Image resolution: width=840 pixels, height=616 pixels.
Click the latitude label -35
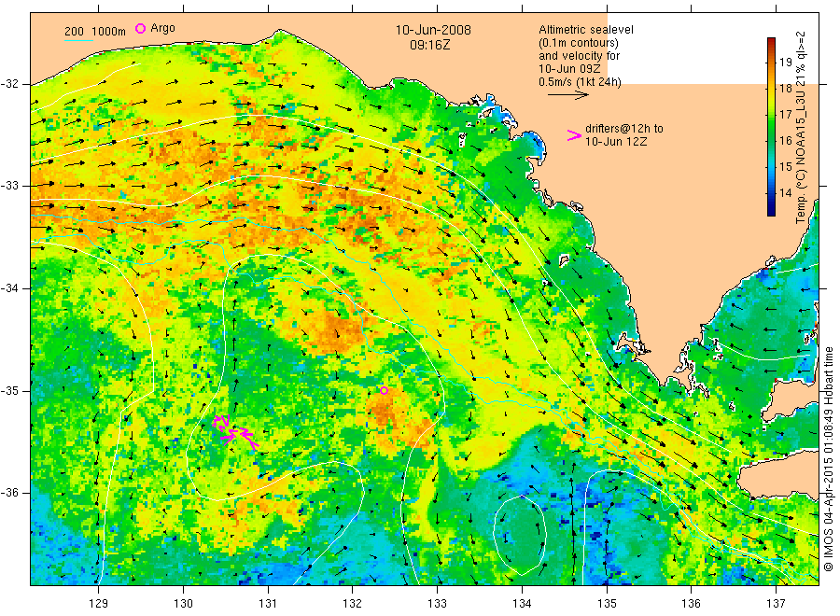click(9, 391)
